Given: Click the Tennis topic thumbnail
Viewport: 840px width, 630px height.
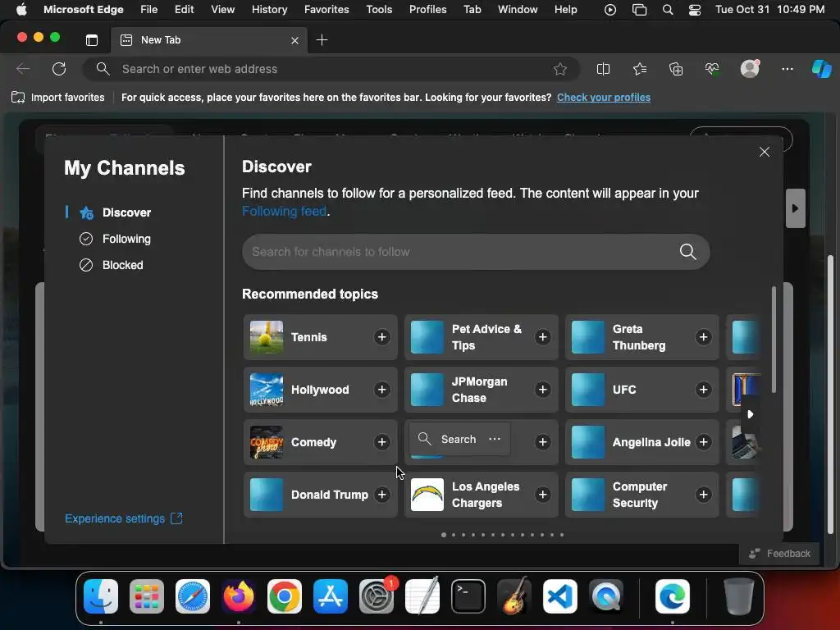Looking at the screenshot, I should click(267, 337).
